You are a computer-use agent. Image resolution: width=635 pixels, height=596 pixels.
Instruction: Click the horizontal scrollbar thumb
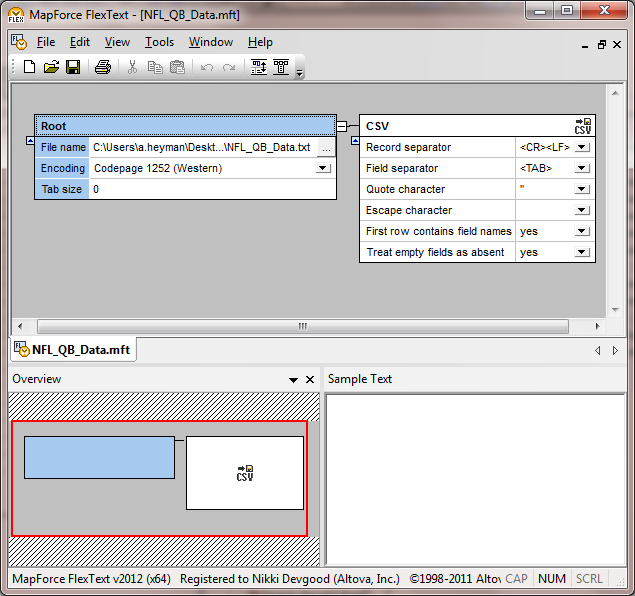[x=303, y=326]
